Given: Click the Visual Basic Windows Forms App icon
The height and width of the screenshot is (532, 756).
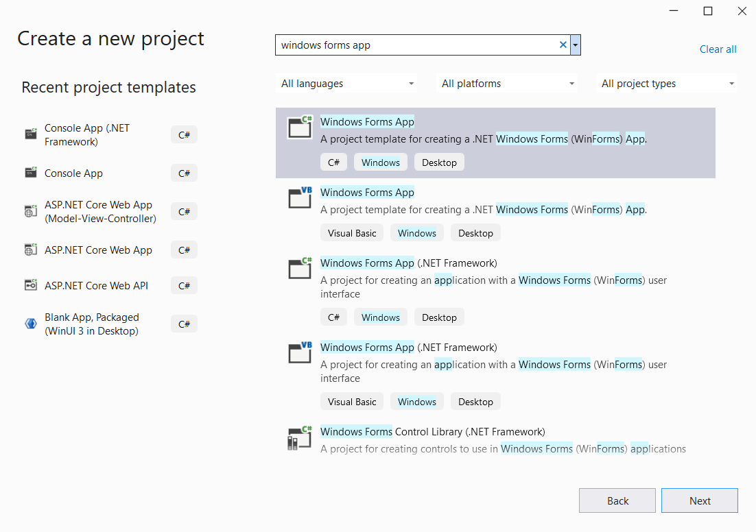Looking at the screenshot, I should [300, 197].
